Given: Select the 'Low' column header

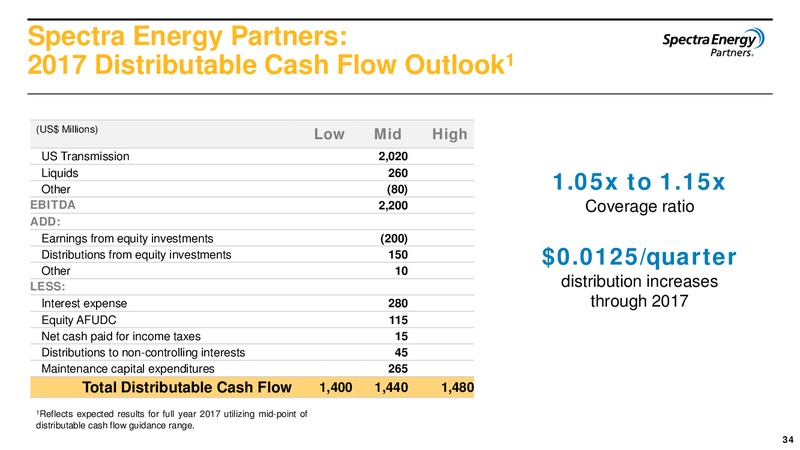Looking at the screenshot, I should coord(329,134).
